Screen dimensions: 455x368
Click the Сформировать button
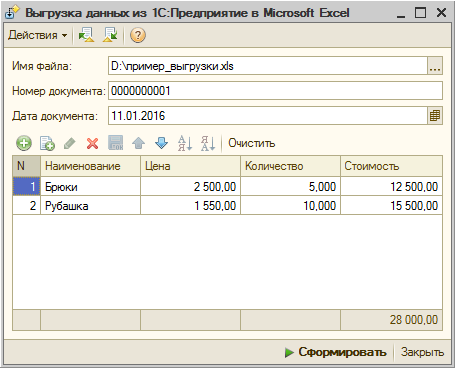click(x=336, y=352)
